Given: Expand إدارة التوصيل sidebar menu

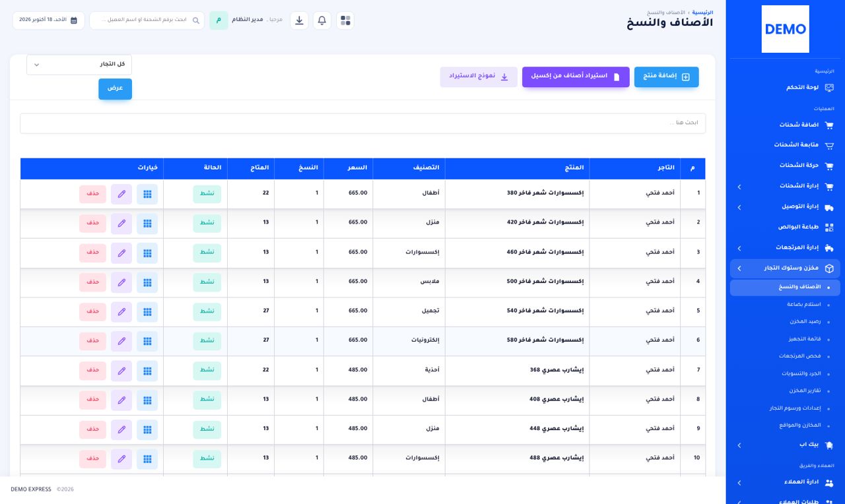Looking at the screenshot, I should (785, 207).
